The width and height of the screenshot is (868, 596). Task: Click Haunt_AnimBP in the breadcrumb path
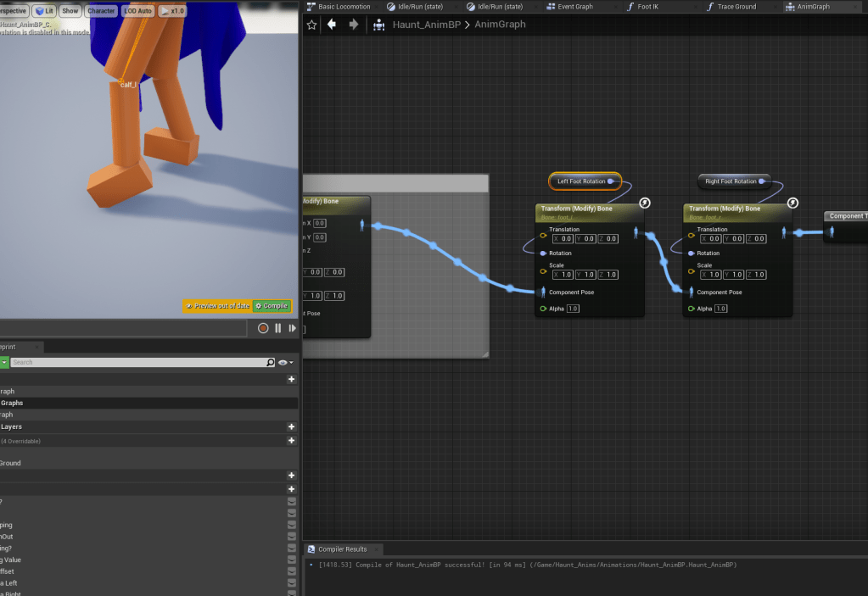(x=426, y=25)
